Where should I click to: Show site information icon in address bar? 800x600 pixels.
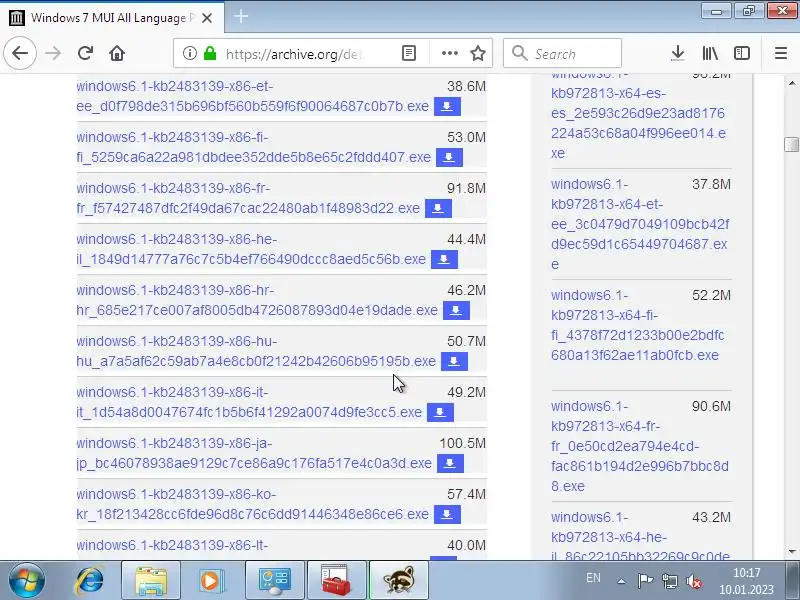coord(189,53)
